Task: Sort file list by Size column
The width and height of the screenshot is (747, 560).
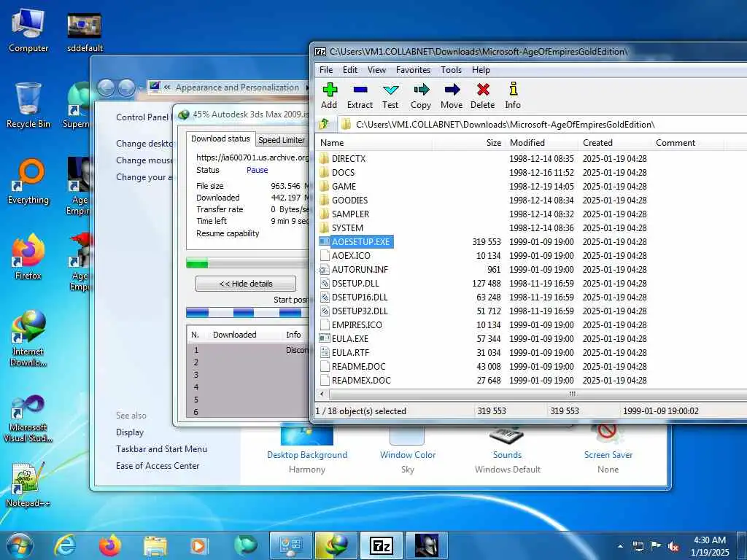Action: [x=468, y=143]
